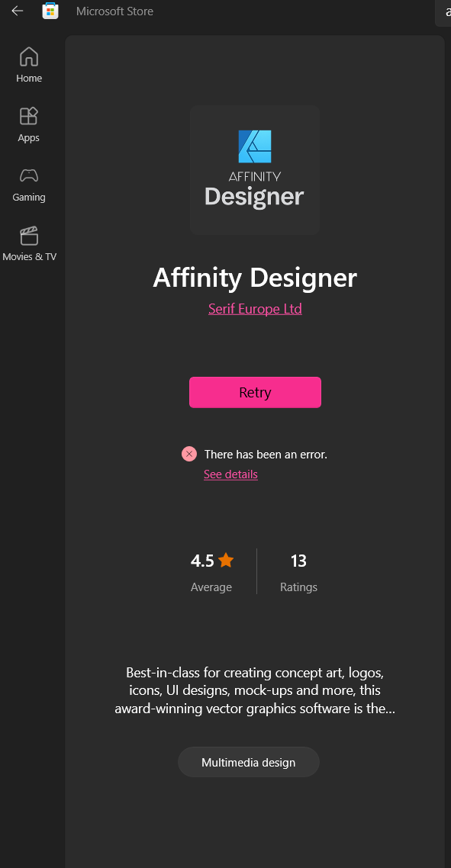Focus the search field at top right
Image resolution: width=451 pixels, height=868 pixels.
443,12
